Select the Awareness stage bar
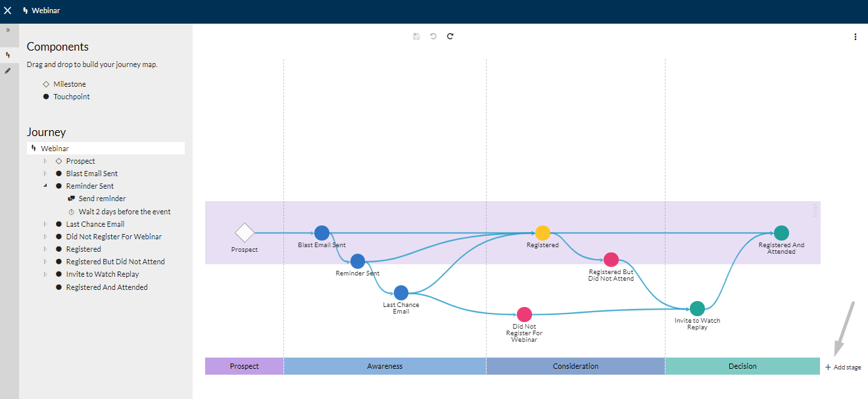 click(x=385, y=366)
